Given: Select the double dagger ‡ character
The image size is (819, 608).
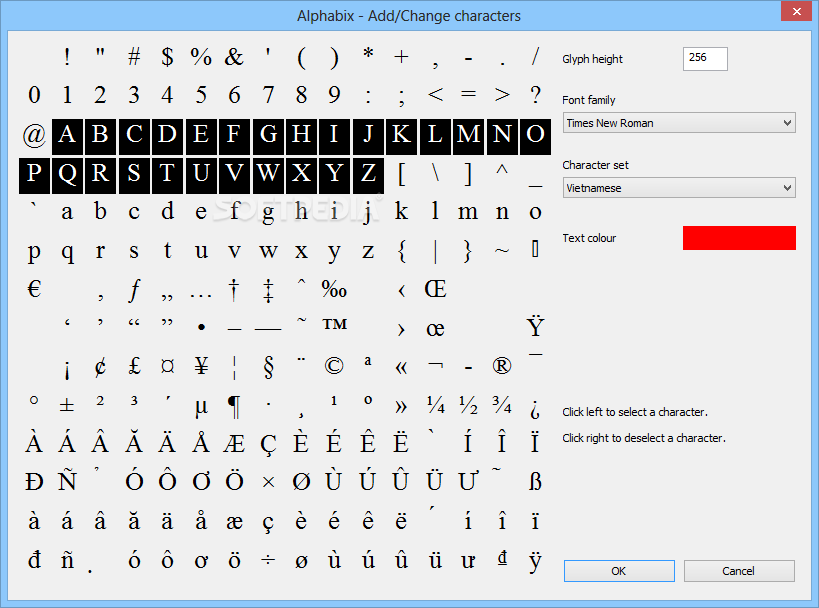Looking at the screenshot, I should coord(268,290).
